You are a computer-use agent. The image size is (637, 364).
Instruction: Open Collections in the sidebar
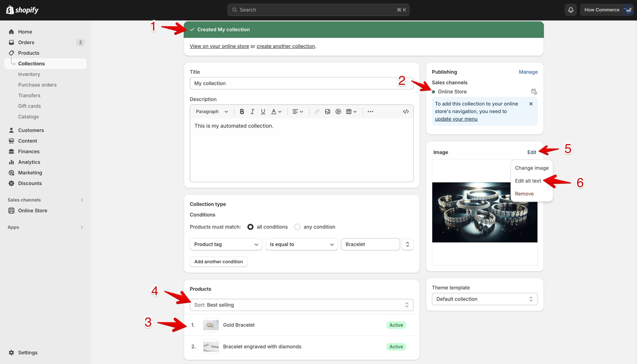coord(45,63)
